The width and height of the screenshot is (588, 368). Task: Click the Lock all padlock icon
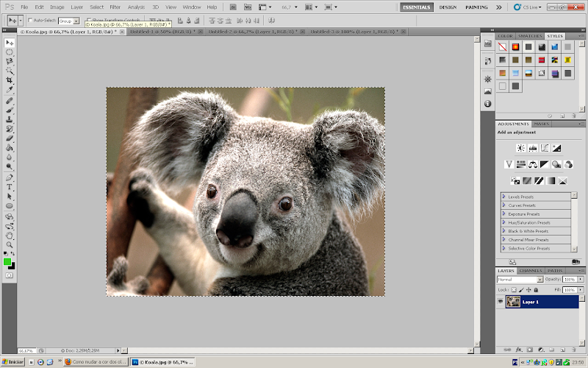tap(534, 291)
